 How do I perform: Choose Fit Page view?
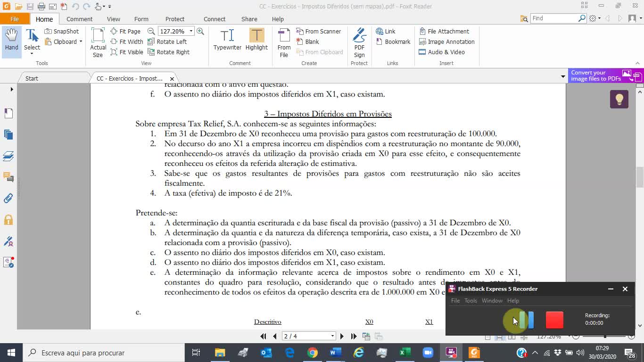[125, 31]
